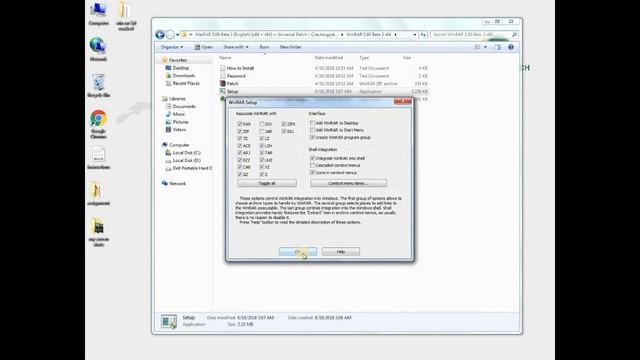Expand the address bar history dropdown
The image size is (640, 360).
point(415,35)
